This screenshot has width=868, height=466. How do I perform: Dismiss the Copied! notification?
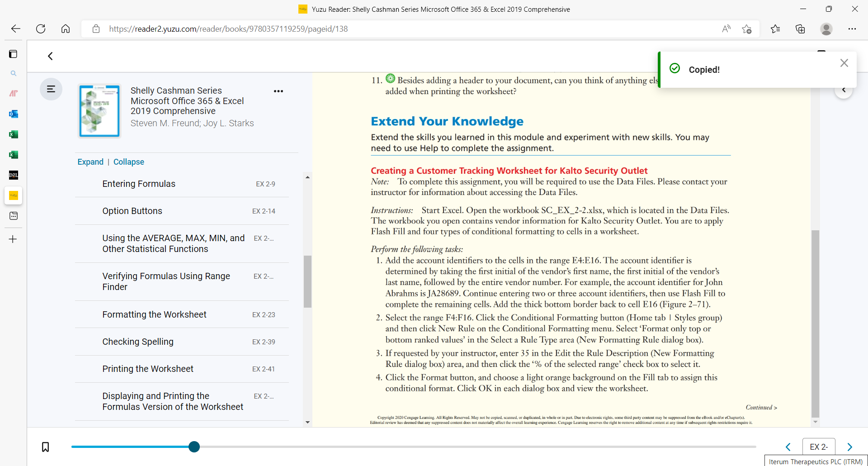[x=844, y=63]
